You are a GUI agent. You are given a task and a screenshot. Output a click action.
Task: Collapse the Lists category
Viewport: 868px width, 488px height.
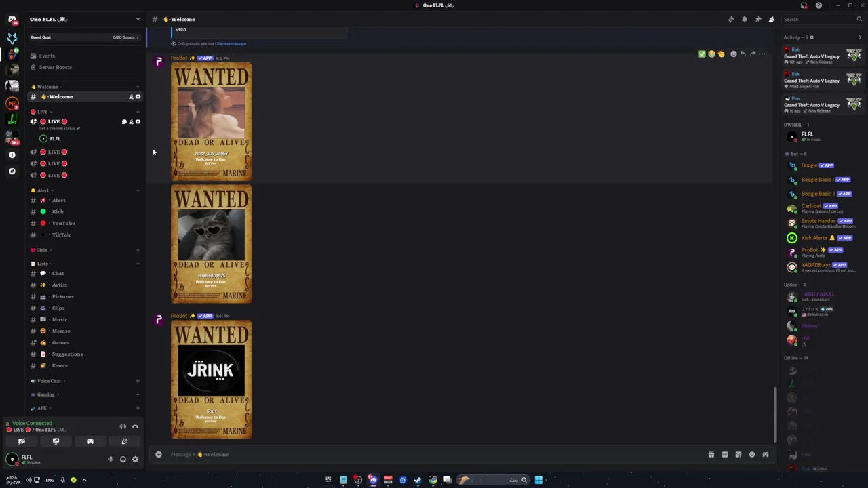[x=42, y=264]
